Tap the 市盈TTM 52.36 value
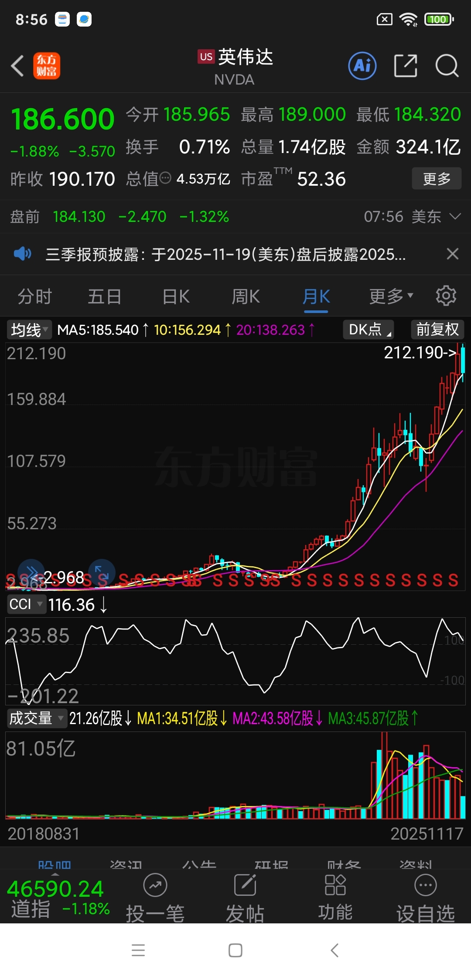This screenshot has height=980, width=471. point(321,179)
